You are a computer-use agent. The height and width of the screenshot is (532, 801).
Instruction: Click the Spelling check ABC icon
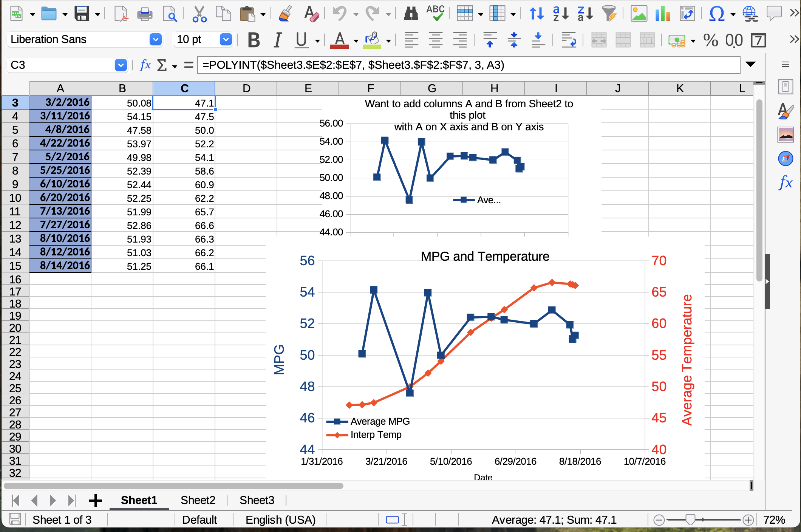435,14
